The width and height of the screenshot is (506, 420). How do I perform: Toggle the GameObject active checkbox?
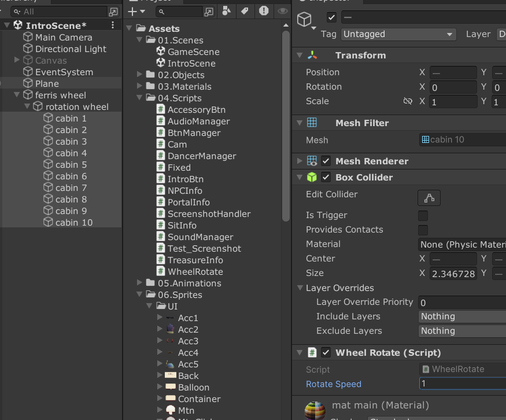pos(331,17)
